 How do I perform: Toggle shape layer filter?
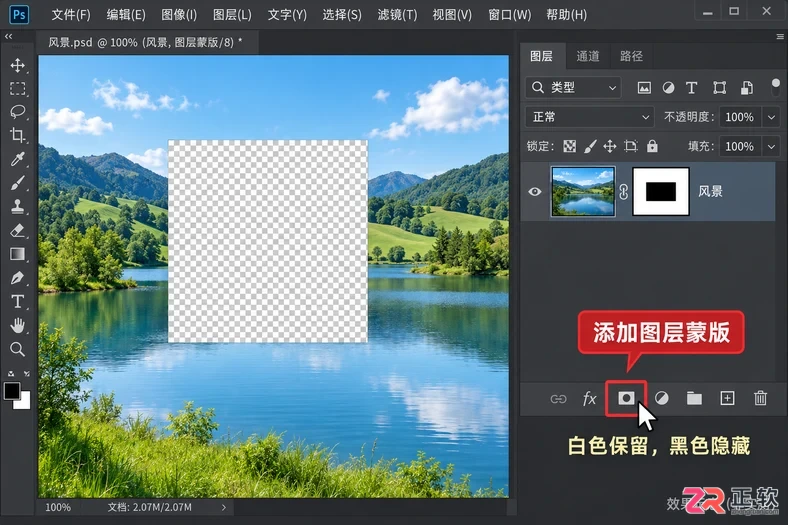719,88
